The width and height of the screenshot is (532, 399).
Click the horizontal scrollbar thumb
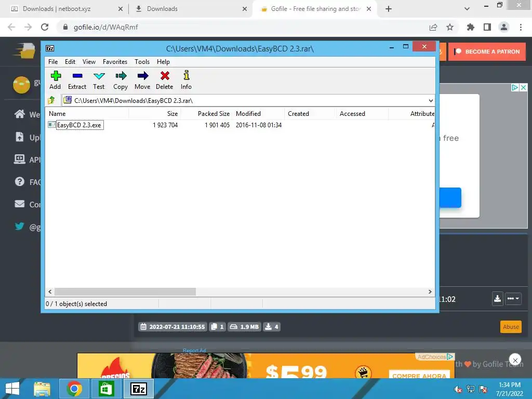point(125,292)
